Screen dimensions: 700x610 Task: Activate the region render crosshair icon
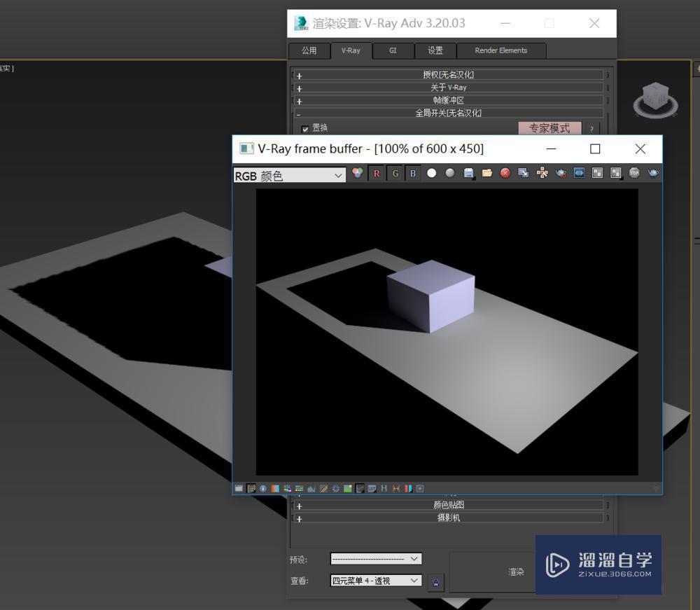542,173
